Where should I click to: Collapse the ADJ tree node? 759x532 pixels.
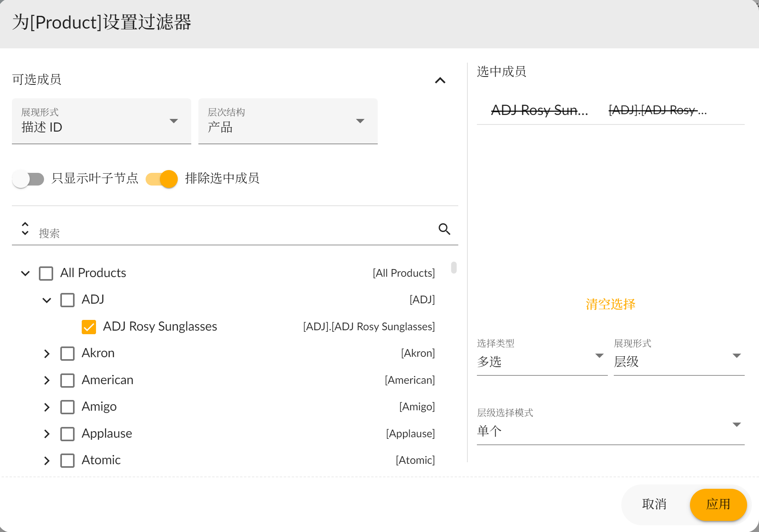[47, 300]
